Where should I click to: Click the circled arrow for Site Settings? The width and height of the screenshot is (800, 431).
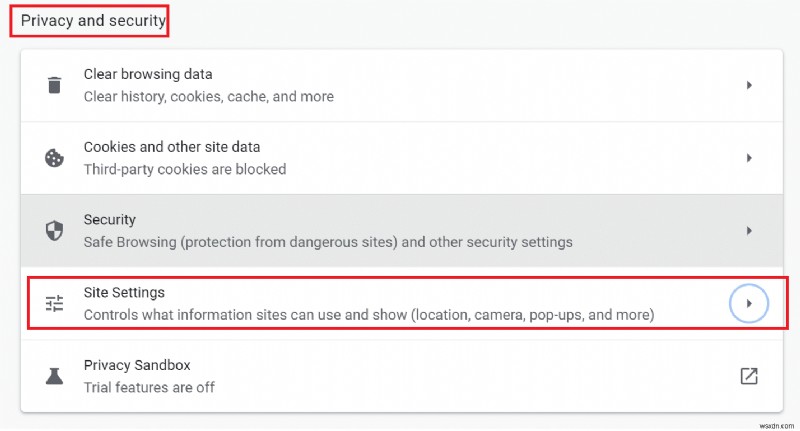(x=749, y=303)
